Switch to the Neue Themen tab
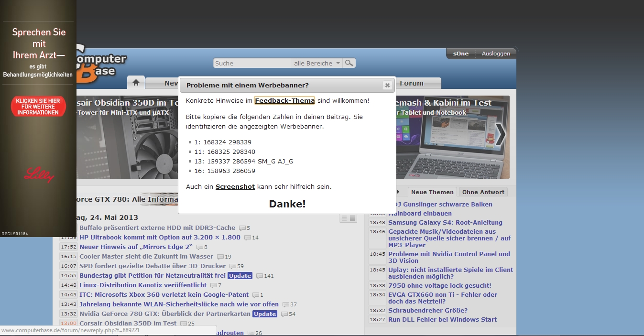Viewport: 644px width, 336px height. point(432,192)
